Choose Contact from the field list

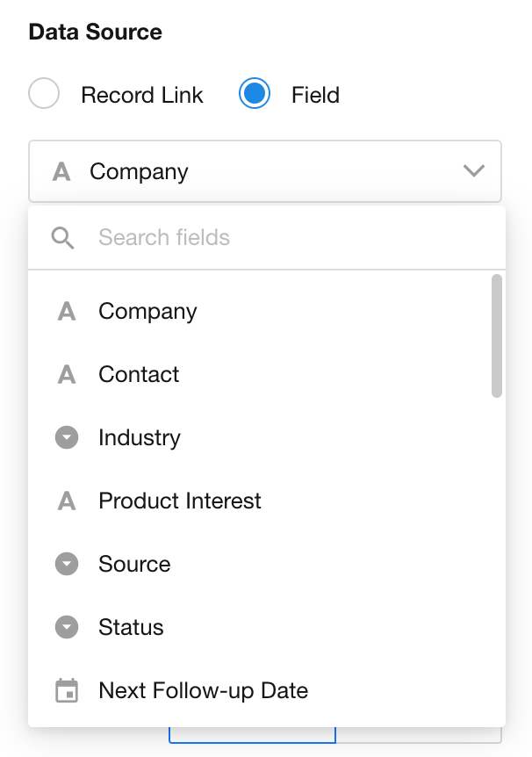(139, 375)
